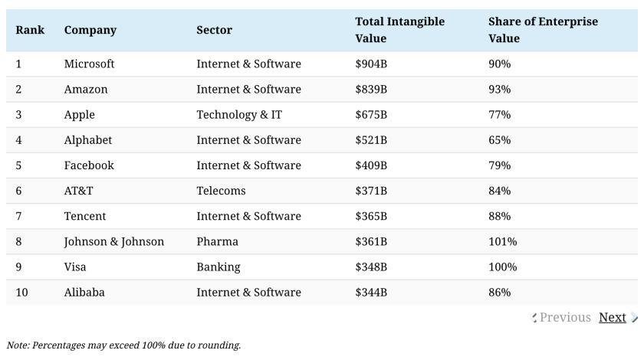Image resolution: width=644 pixels, height=360 pixels.
Task: Click the Telecoms sector cell
Action: (x=221, y=191)
